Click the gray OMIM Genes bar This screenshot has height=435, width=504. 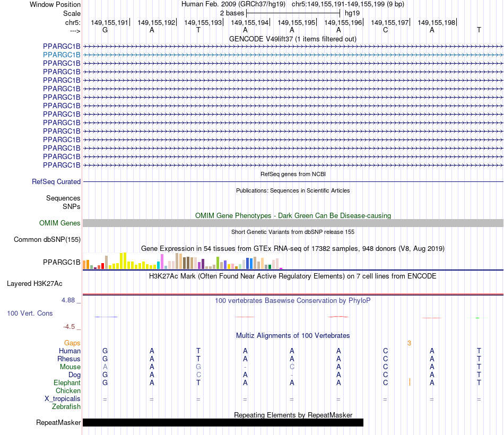click(293, 223)
